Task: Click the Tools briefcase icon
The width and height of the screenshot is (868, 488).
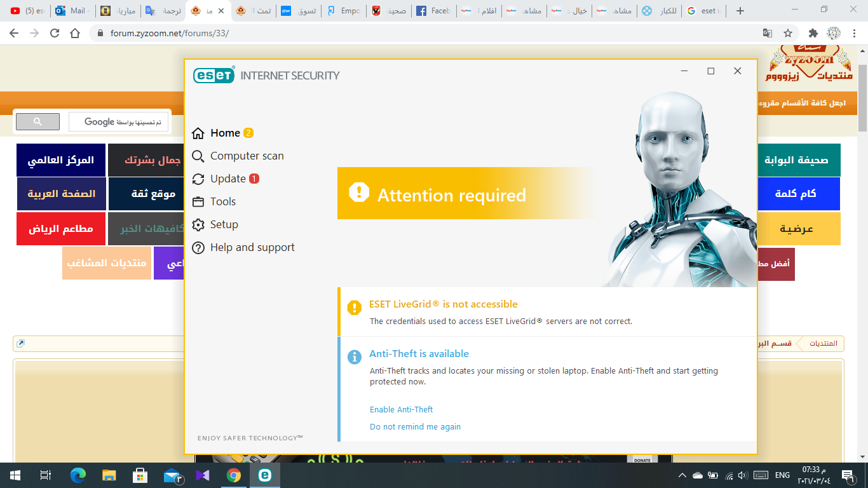Action: point(198,202)
